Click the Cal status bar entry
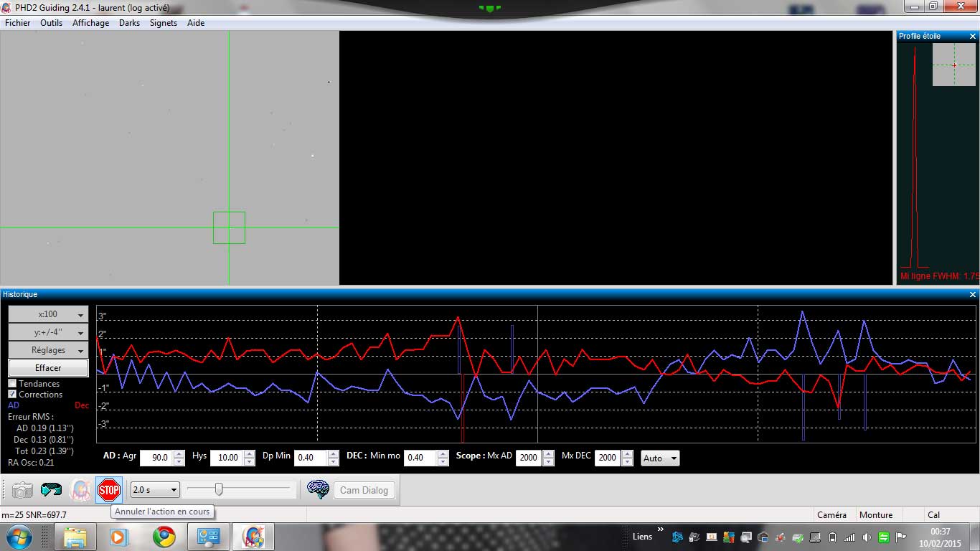The width and height of the screenshot is (980, 551). tap(933, 514)
